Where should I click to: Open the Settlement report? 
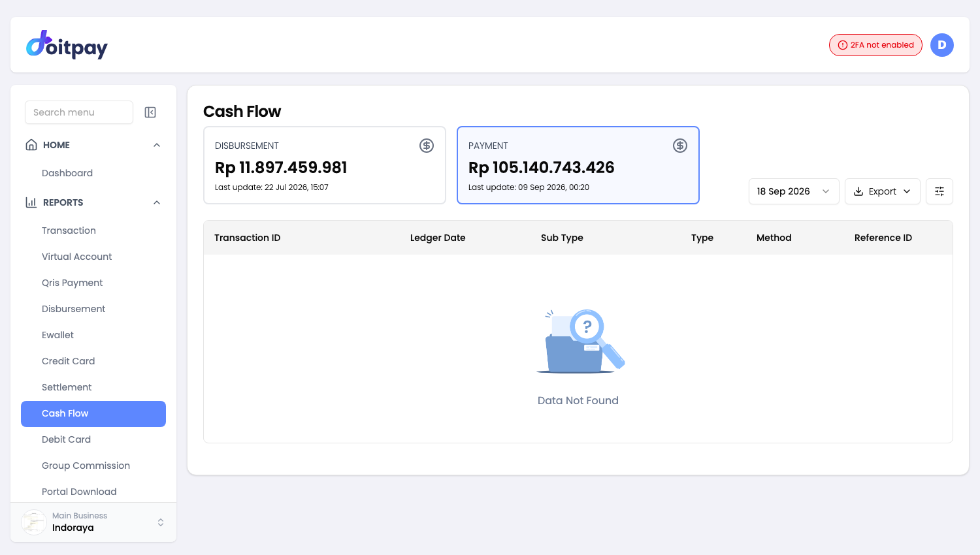click(67, 387)
